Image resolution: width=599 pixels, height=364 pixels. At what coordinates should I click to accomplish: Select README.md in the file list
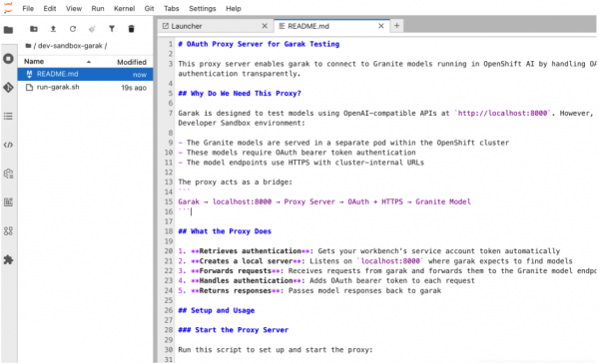coord(85,74)
